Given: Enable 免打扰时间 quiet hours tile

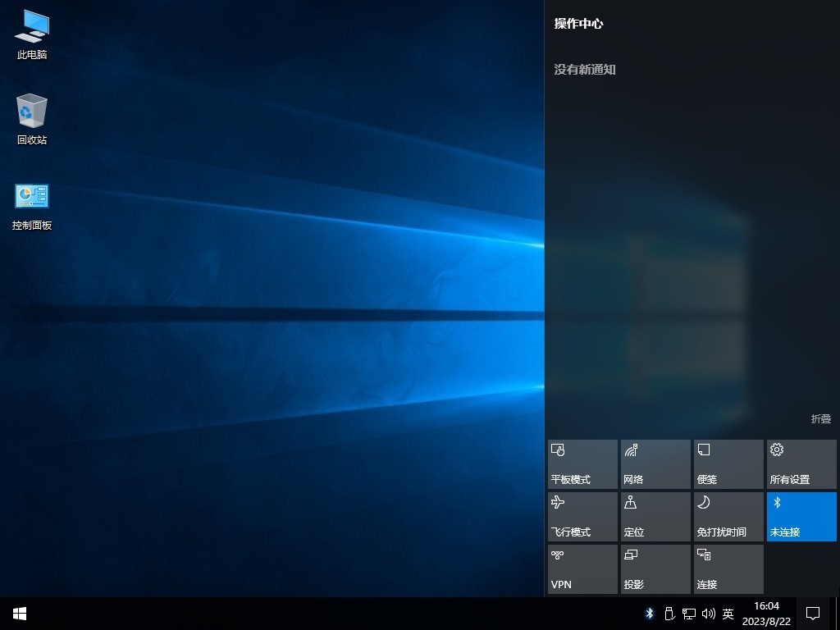Looking at the screenshot, I should pos(728,517).
